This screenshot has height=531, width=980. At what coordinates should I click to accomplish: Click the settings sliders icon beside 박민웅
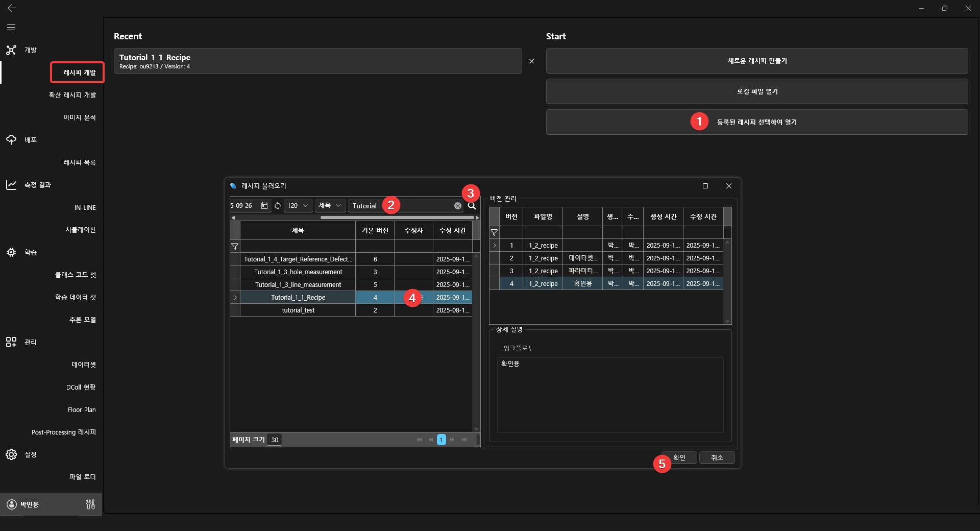click(x=90, y=504)
